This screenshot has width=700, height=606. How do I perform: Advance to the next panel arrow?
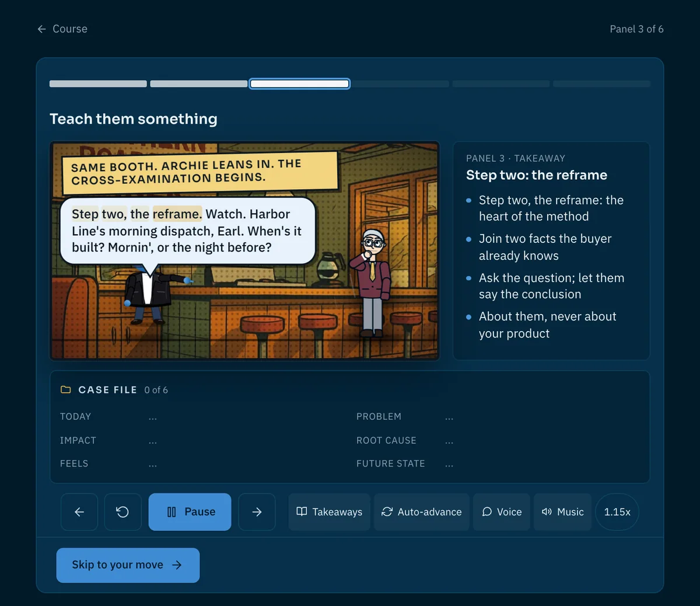257,512
